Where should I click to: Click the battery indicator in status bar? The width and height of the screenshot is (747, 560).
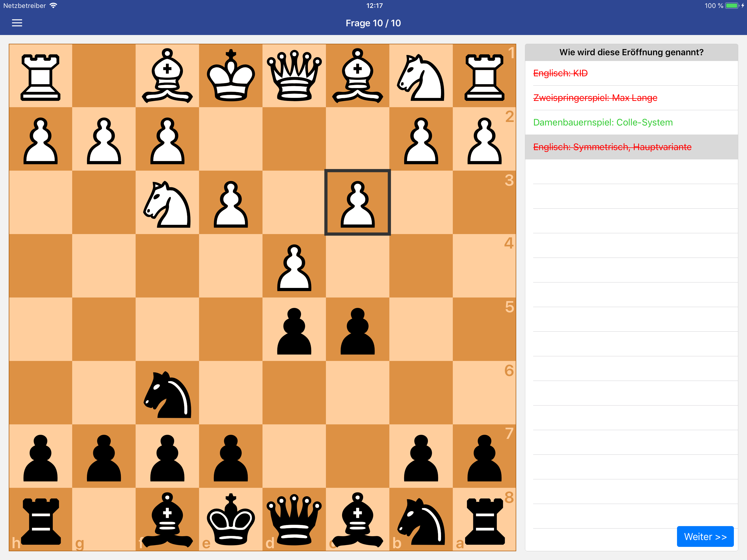tap(732, 6)
